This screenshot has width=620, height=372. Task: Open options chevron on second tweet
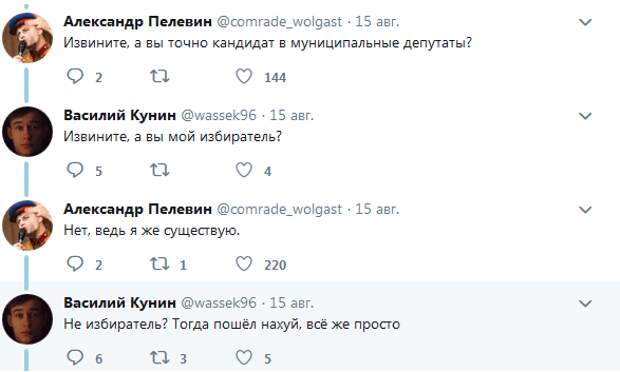(585, 116)
